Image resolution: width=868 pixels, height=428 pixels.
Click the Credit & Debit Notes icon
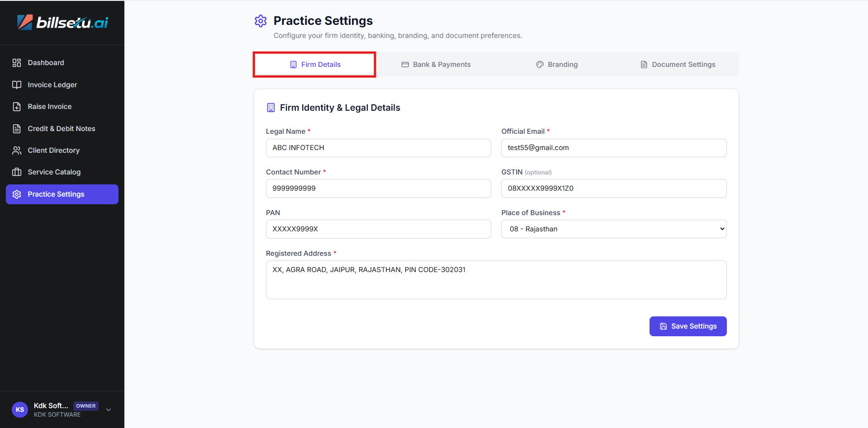[17, 129]
